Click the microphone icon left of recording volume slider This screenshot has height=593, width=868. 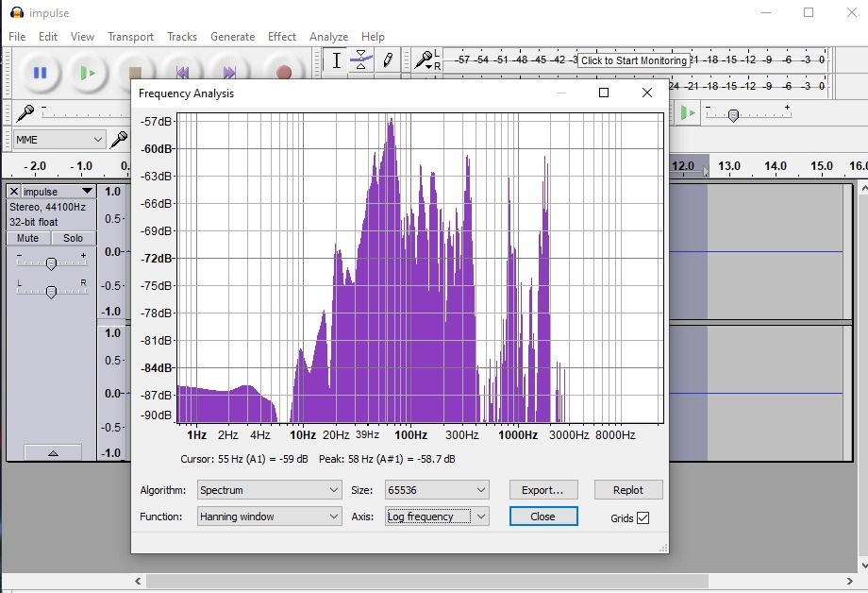25,113
